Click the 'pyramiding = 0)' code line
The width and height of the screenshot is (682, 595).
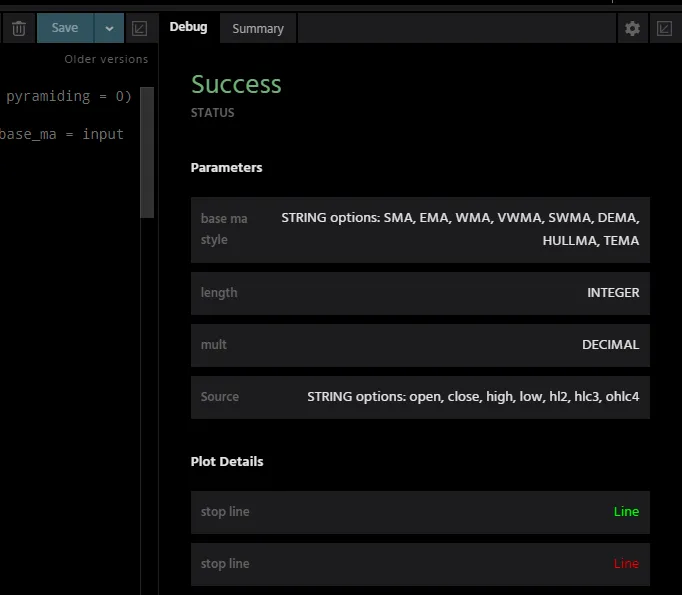pyautogui.click(x=69, y=96)
